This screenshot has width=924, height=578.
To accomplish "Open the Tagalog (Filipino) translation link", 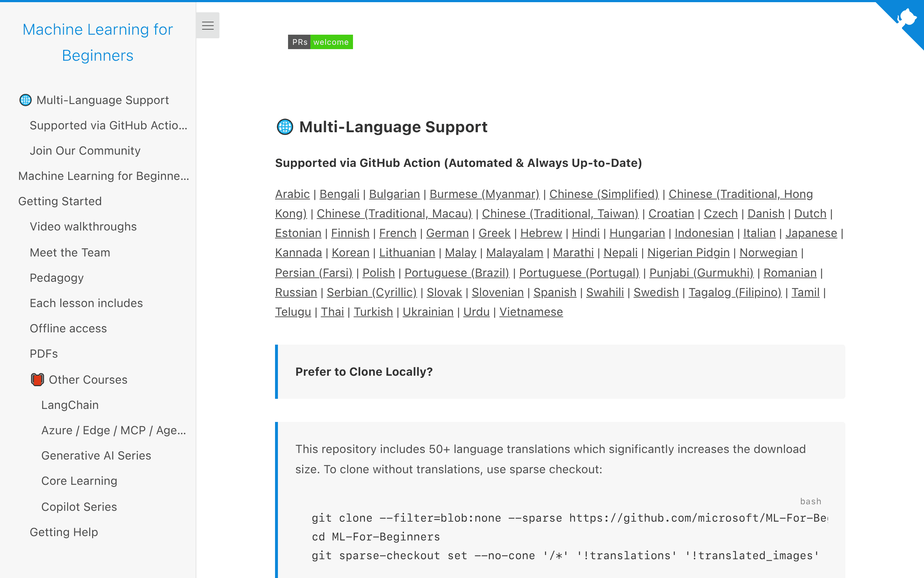I will 735,292.
